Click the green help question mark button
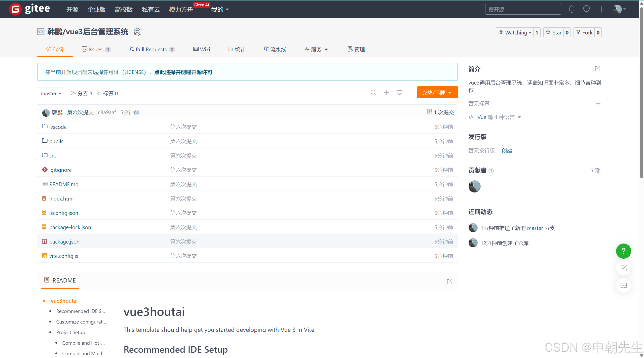 pos(623,251)
